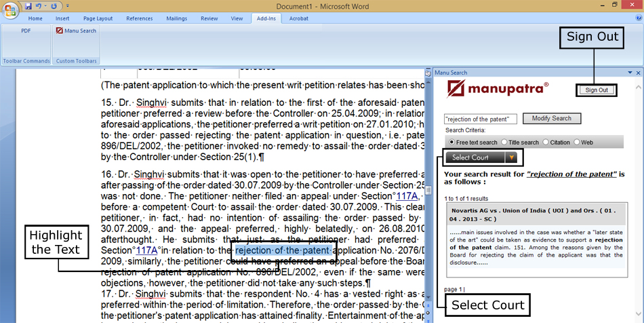
Task: Click the Manu Search pane scroll up arrow
Action: pyautogui.click(x=639, y=87)
